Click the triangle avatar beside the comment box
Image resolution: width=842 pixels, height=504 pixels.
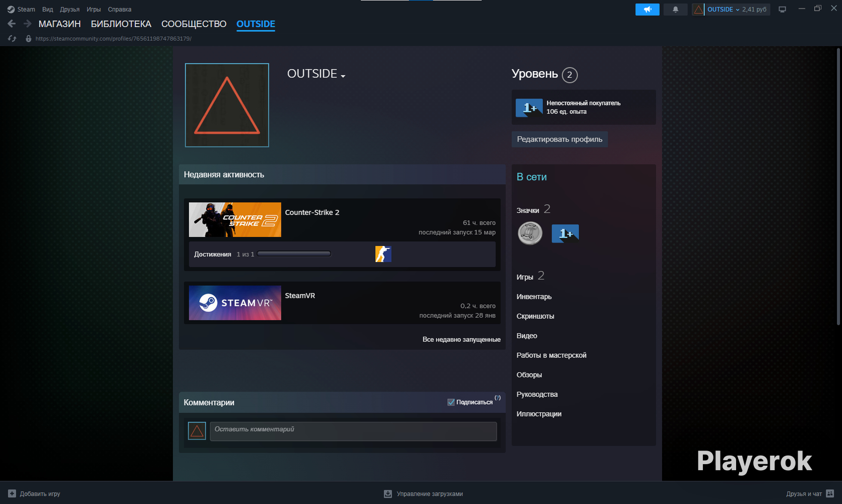[x=197, y=431]
